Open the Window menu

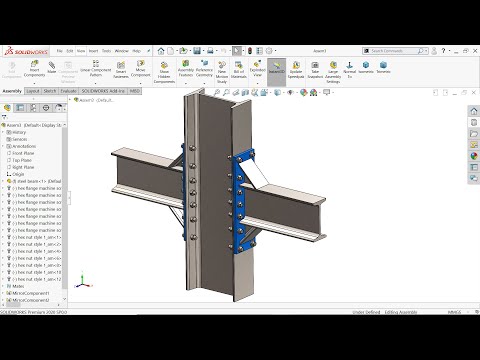click(122, 51)
